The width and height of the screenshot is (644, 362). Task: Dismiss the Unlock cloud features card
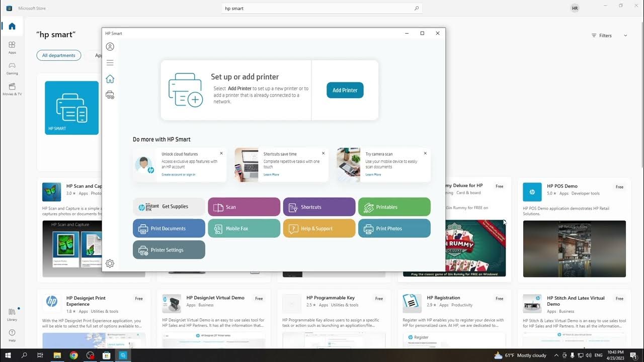(221, 153)
